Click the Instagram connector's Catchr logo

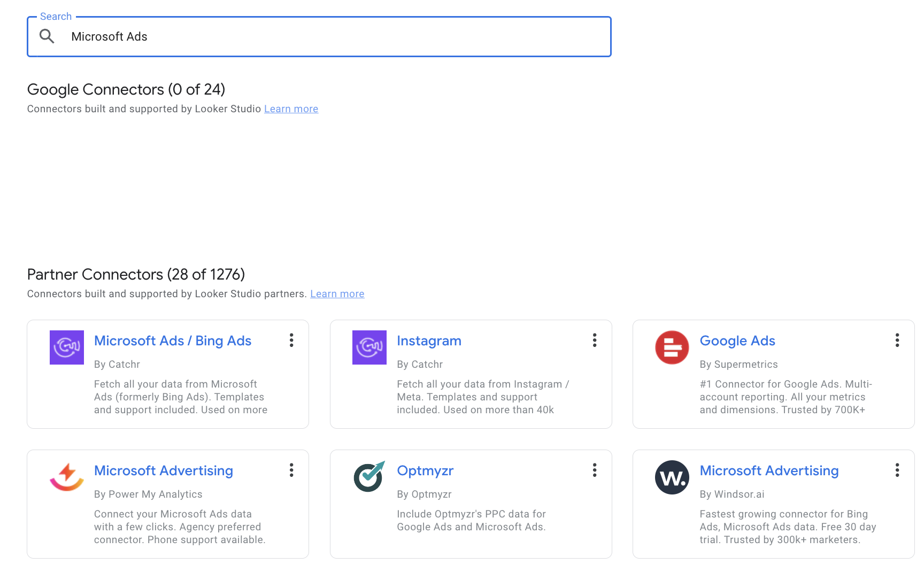369,347
